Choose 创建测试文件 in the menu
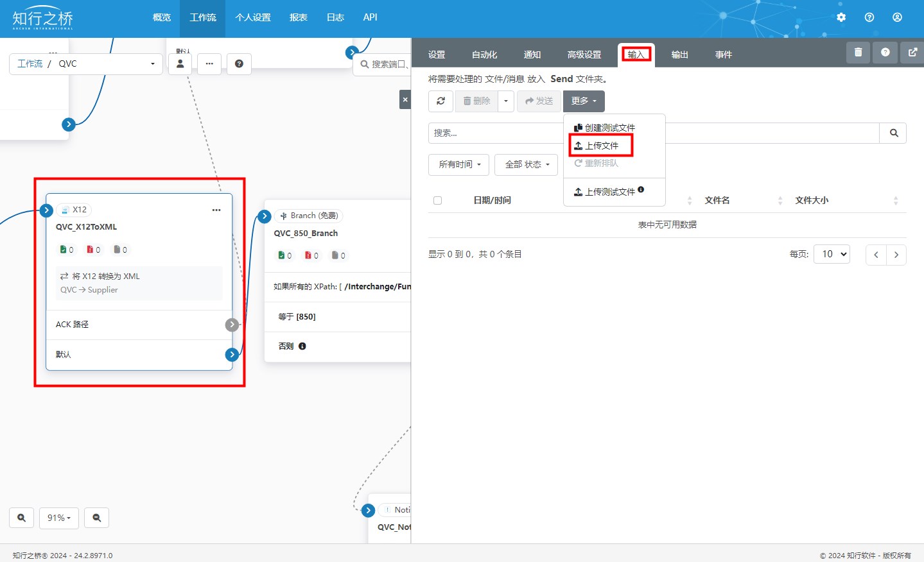 [609, 128]
